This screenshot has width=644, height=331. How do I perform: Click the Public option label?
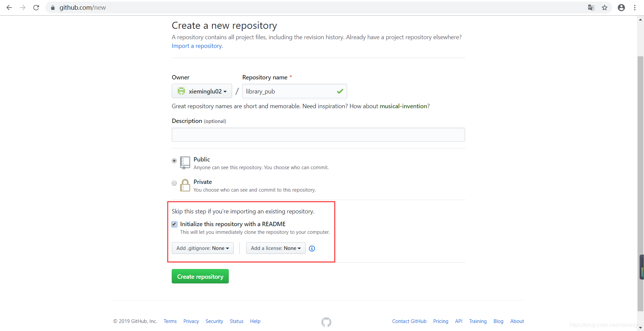[x=202, y=159]
